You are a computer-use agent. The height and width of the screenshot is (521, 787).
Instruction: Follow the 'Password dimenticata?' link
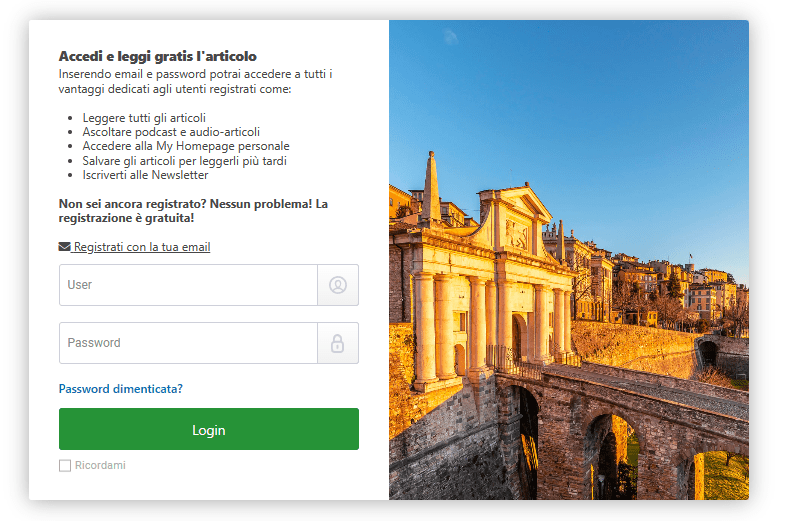point(121,389)
